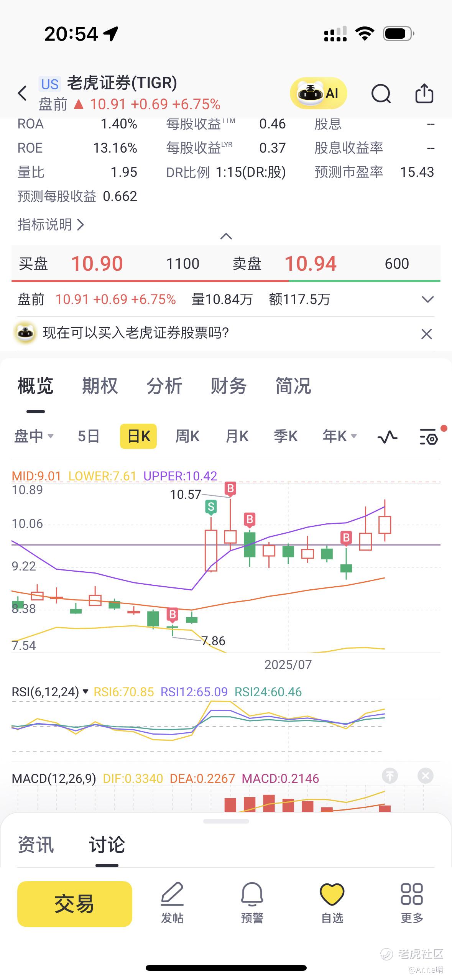The width and height of the screenshot is (452, 980).
Task: Tap the bottom sheet drag handle
Action: pyautogui.click(x=226, y=821)
